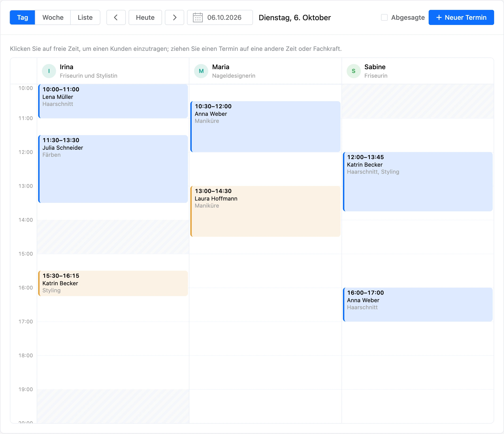The width and height of the screenshot is (504, 434).
Task: Go to next day with right arrow
Action: tap(175, 17)
